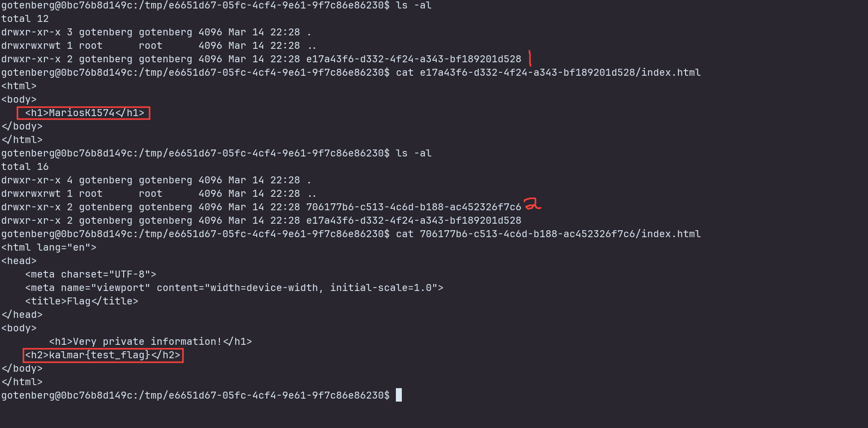This screenshot has width=868, height=428.
Task: Click the meta charset="UTF-8" line
Action: [x=91, y=275]
